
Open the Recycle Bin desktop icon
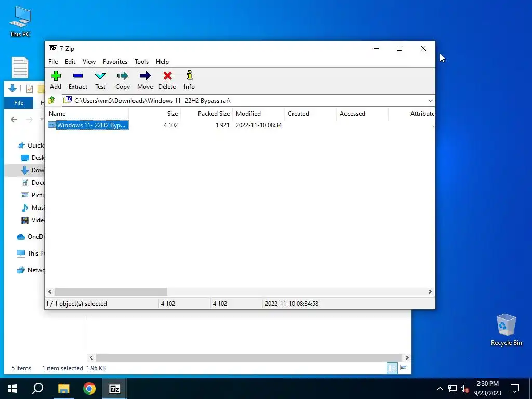[506, 330]
